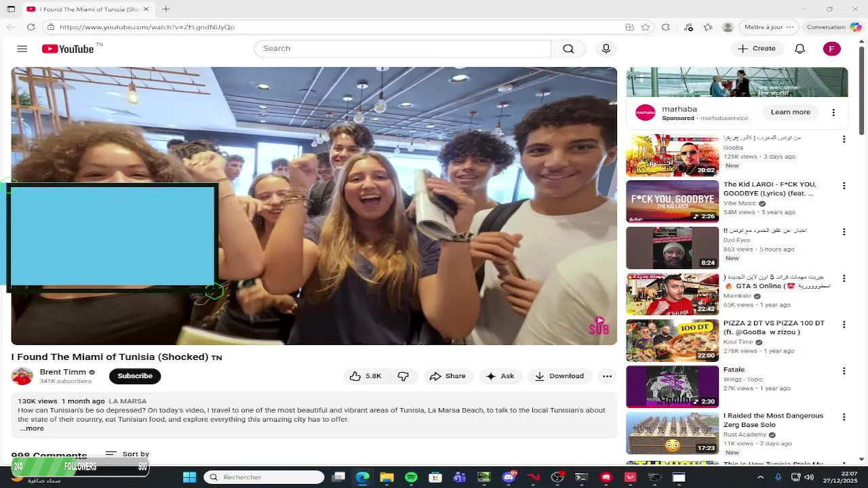The width and height of the screenshot is (868, 488).
Task: Open Discord from the taskbar
Action: (509, 477)
